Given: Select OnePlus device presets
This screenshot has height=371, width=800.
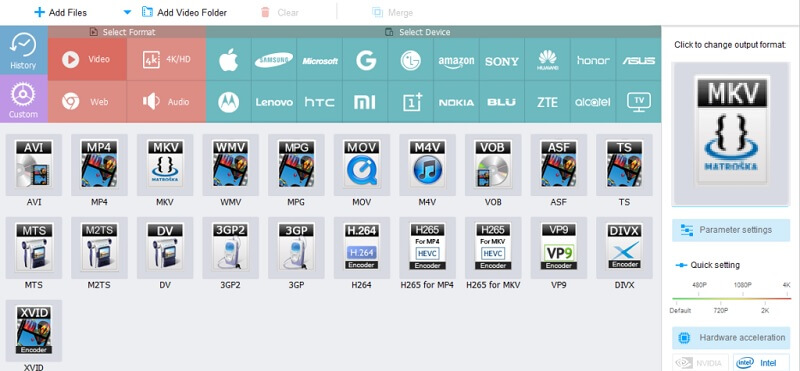Looking at the screenshot, I should point(411,102).
